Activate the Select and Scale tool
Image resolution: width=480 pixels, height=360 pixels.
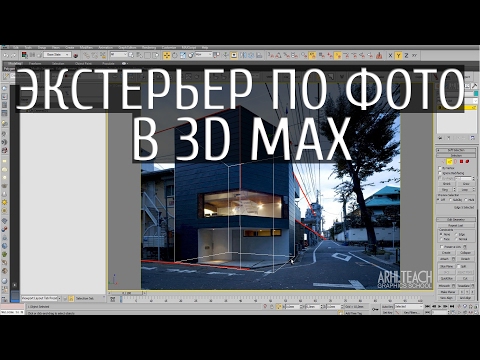tap(183, 55)
